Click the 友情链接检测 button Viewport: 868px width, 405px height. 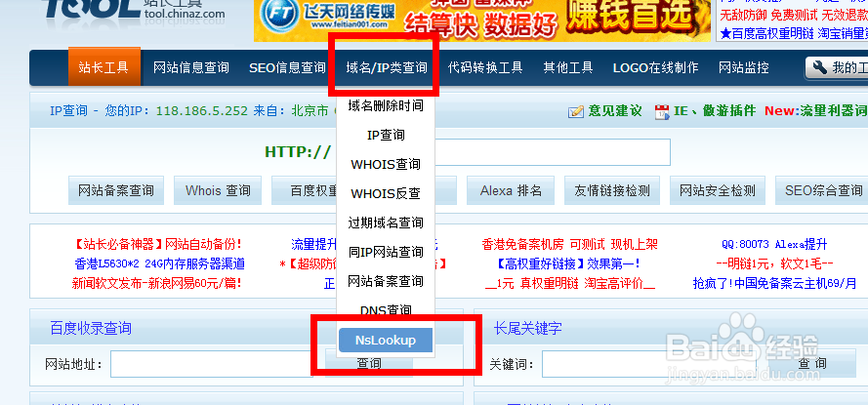pyautogui.click(x=611, y=191)
